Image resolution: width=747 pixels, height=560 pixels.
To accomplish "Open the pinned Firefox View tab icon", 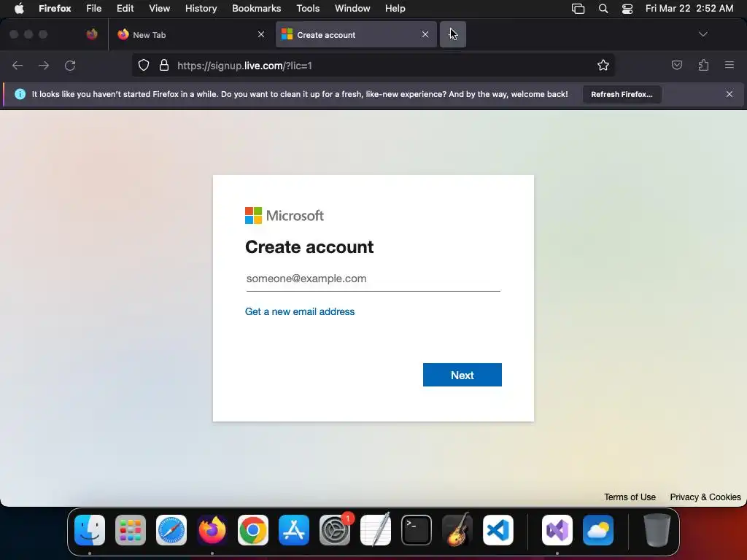I will click(x=92, y=34).
